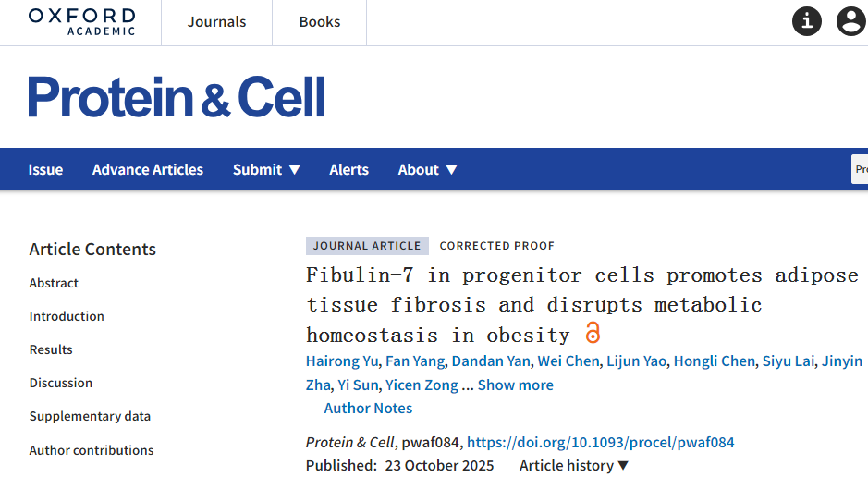Open the Books tab
Image resolution: width=868 pixels, height=477 pixels.
[320, 22]
